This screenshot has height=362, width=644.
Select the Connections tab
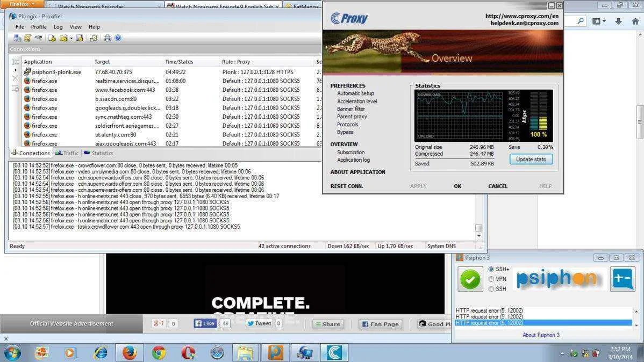click(31, 153)
